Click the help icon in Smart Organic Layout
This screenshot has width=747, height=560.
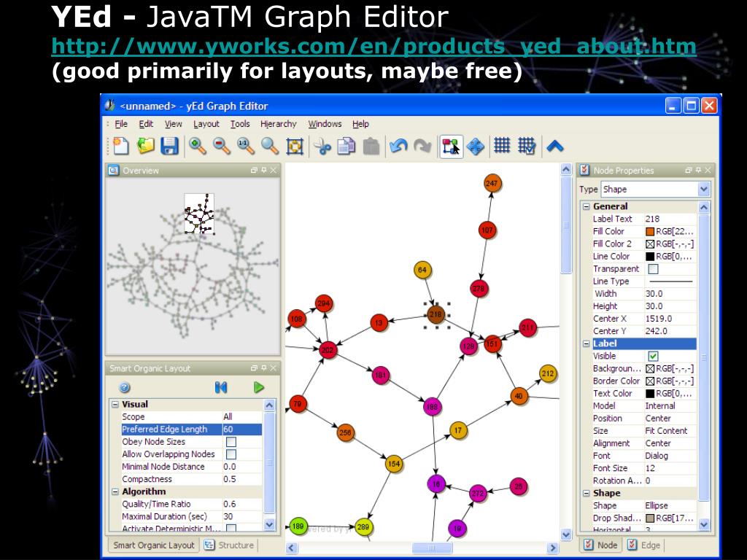pos(124,388)
